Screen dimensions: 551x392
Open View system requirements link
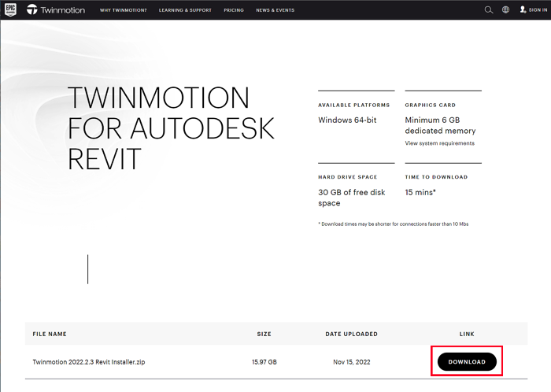pyautogui.click(x=439, y=143)
